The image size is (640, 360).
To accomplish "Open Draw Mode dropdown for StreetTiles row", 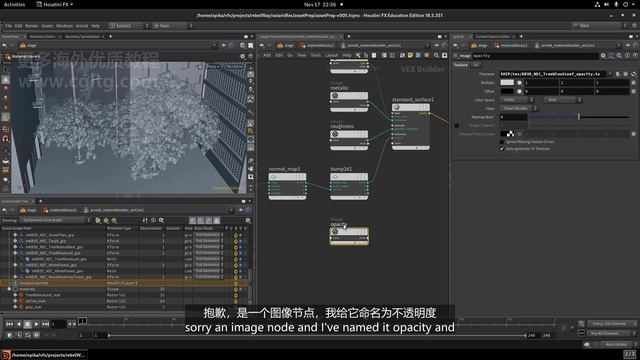I will pyautogui.click(x=209, y=235).
